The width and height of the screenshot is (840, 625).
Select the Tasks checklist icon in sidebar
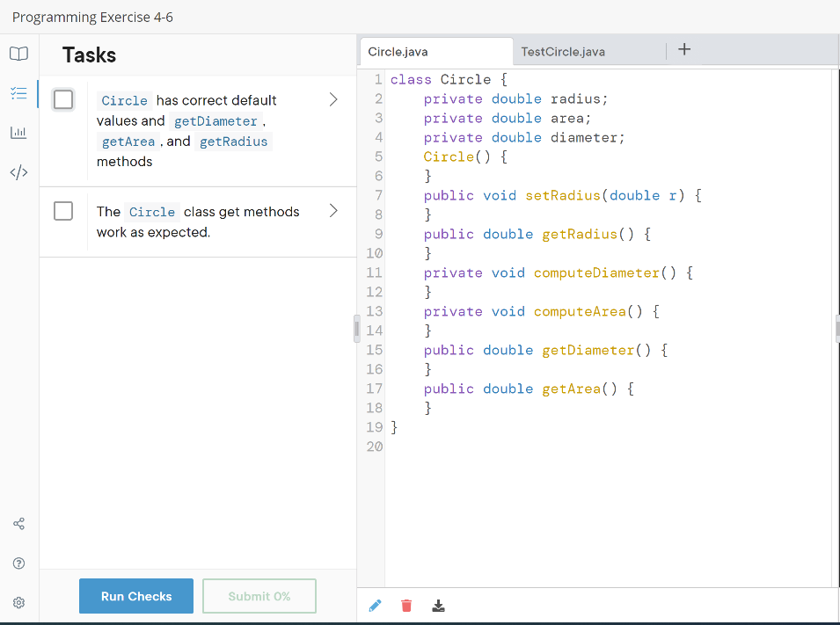pos(18,93)
